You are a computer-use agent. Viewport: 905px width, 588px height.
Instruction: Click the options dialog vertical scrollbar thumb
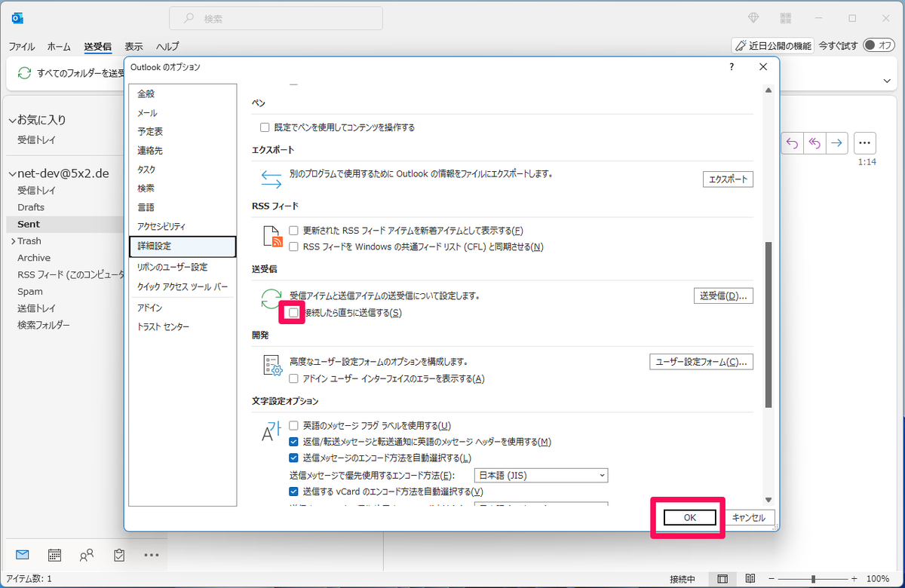[768, 325]
